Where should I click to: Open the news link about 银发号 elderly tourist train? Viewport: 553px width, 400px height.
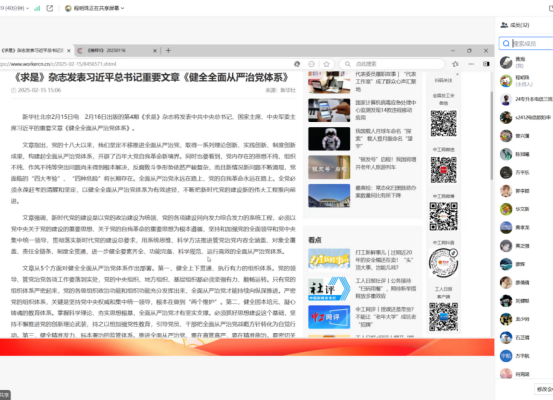[386, 163]
